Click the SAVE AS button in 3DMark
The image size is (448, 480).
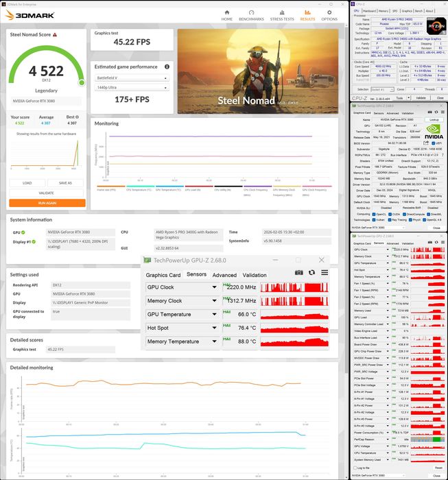pos(65,183)
